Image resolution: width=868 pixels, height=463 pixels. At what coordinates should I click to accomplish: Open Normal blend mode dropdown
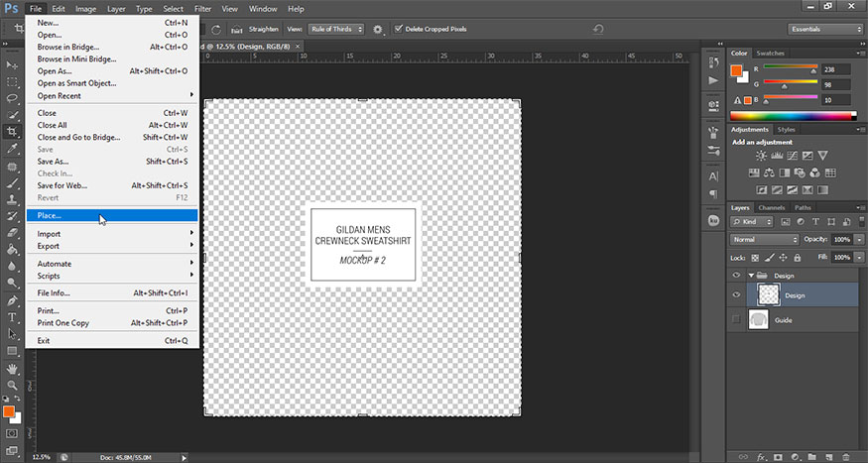(x=765, y=240)
